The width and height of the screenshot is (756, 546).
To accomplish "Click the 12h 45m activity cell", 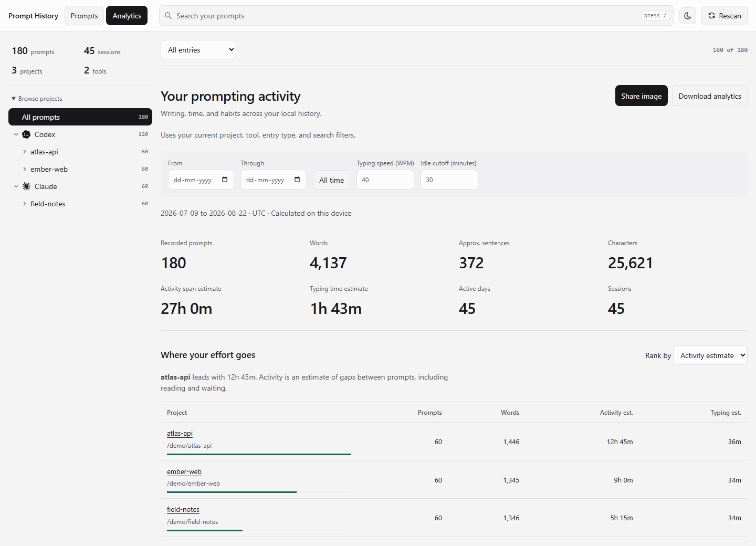I will [620, 442].
